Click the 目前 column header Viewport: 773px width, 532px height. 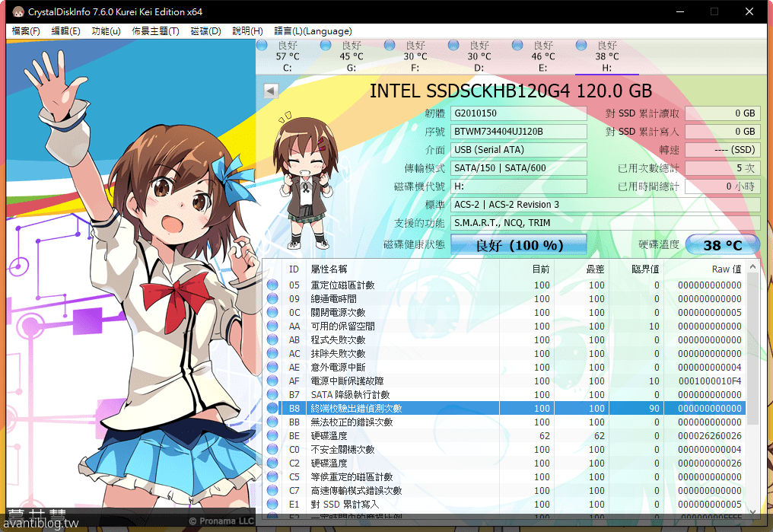(x=527, y=269)
